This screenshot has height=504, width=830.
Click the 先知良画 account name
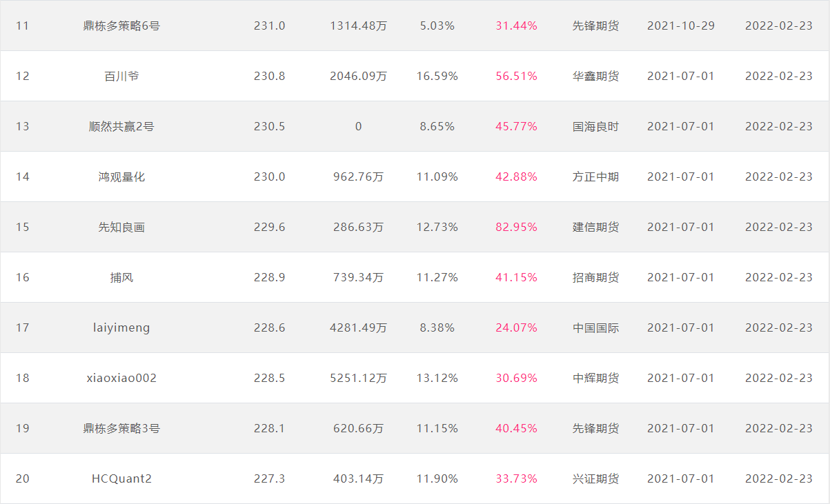pos(121,227)
